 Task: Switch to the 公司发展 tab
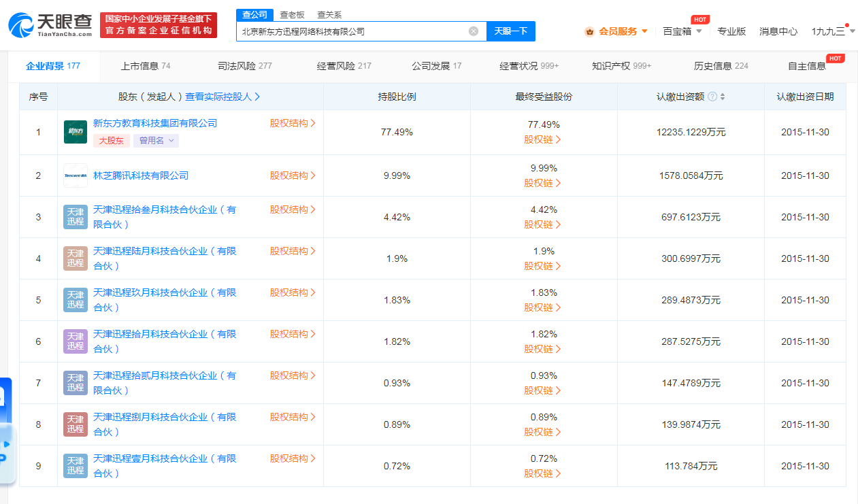[437, 66]
